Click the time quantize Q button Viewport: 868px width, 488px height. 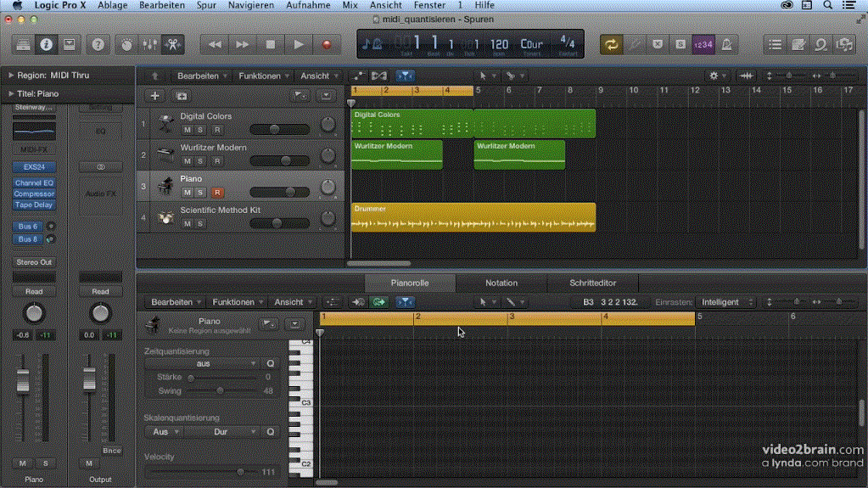270,363
